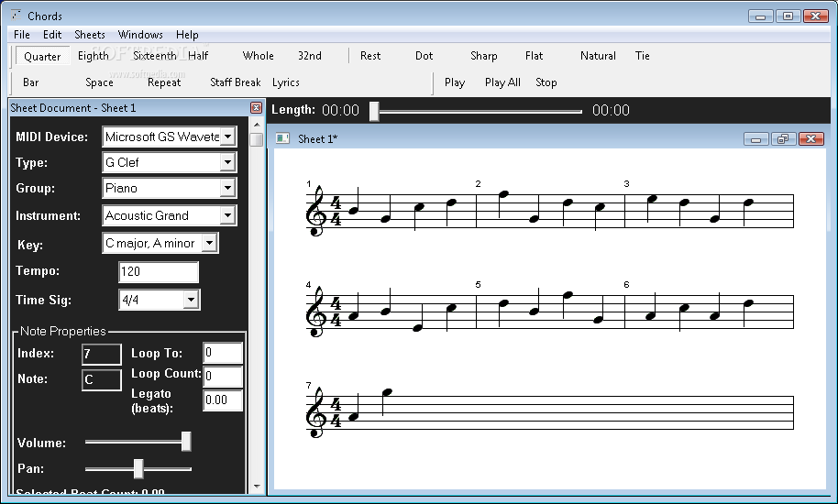Viewport: 838px width, 504px height.
Task: Click first note in measure 2
Action: pos(503,194)
